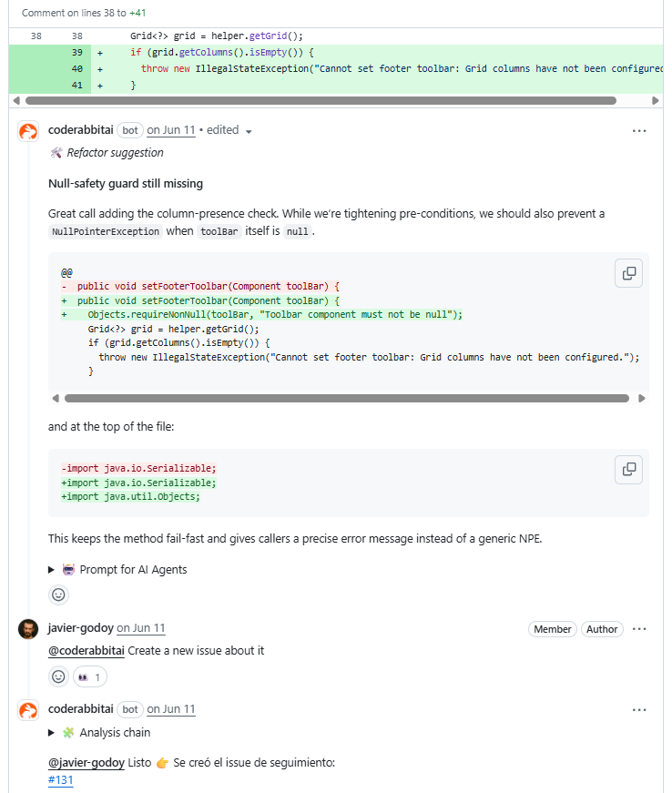Viewport: 672px width, 793px height.
Task: Open options menu for javier-godoy comment
Action: (x=639, y=628)
